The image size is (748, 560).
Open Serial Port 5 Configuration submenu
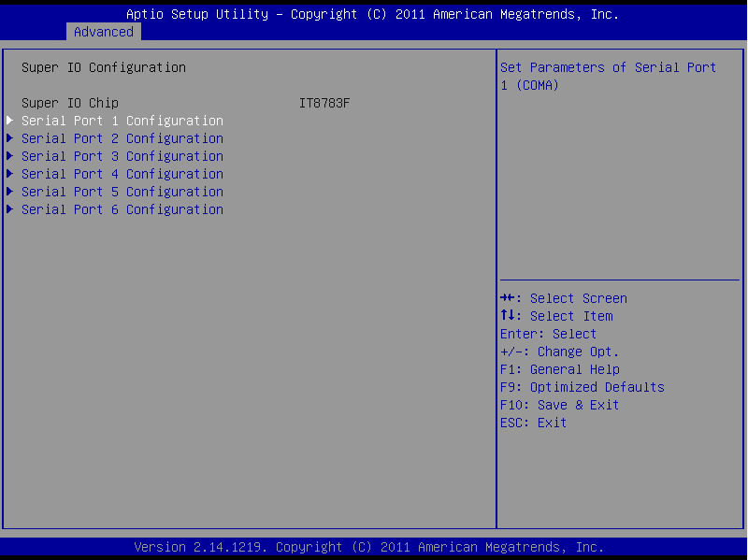point(122,192)
